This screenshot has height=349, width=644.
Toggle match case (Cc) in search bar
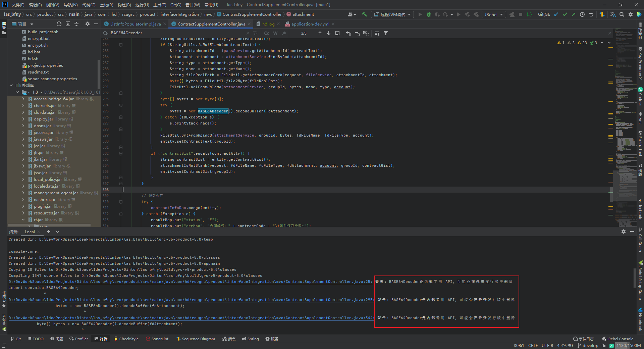click(267, 33)
